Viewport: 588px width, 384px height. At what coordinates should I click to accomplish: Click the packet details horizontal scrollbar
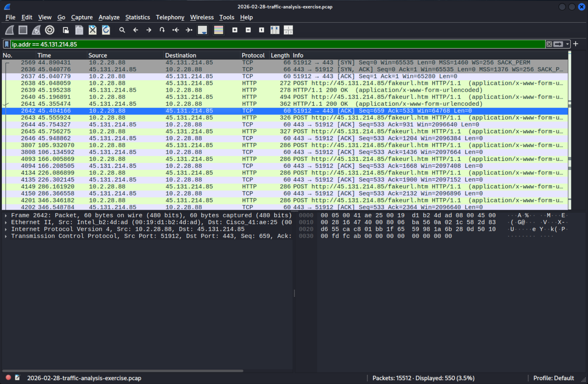coord(123,370)
